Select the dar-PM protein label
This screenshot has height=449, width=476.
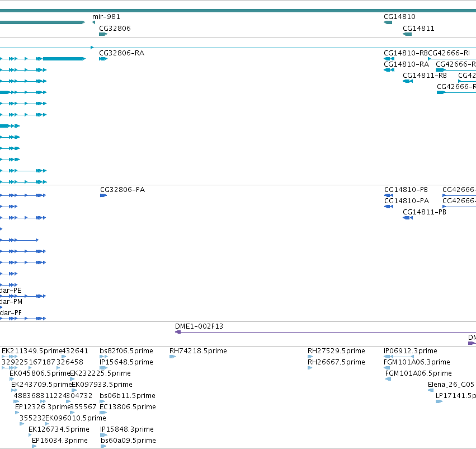pos(11,302)
